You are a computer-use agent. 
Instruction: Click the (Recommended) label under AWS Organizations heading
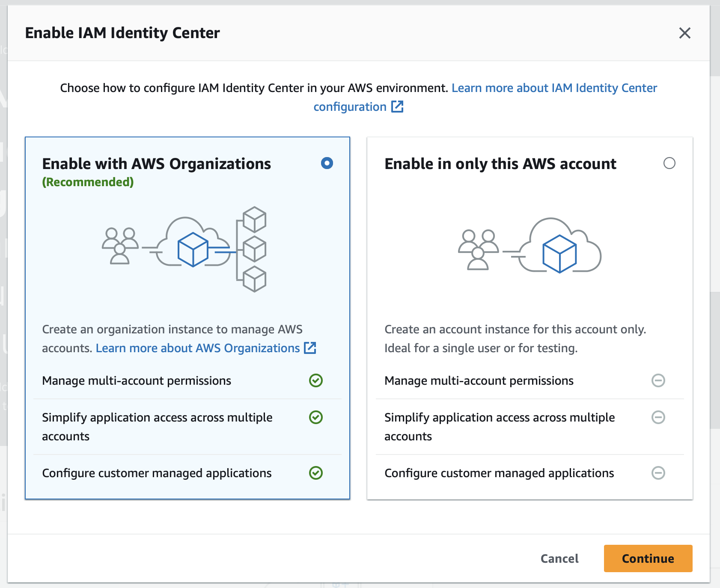pos(87,181)
